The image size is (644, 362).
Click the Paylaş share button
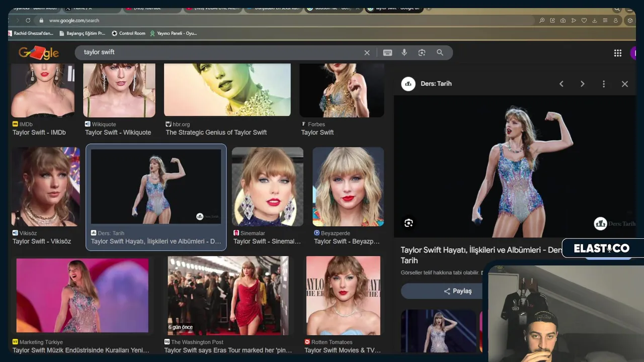(442, 291)
